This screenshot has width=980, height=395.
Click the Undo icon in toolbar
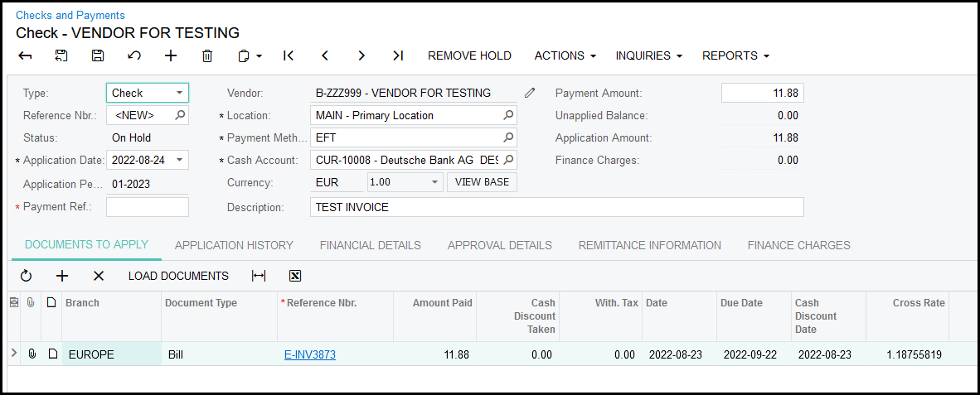coord(134,55)
